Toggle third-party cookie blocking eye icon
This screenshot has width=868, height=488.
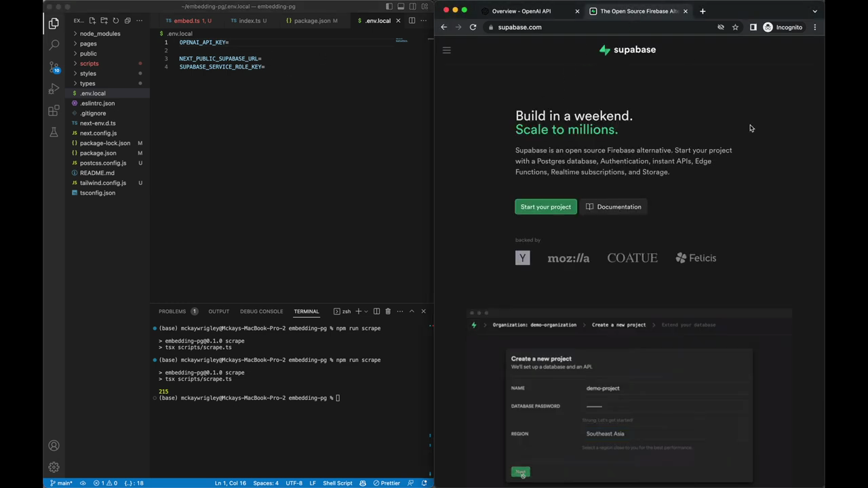pos(721,27)
